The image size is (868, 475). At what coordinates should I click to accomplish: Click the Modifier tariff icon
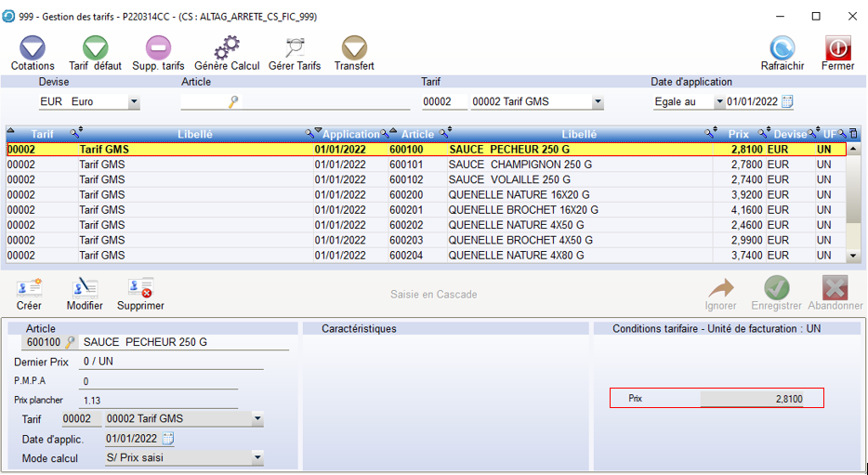click(x=85, y=289)
